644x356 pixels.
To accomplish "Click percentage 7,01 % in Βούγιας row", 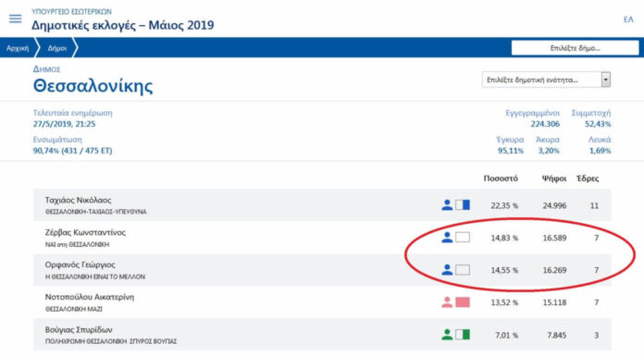I will pyautogui.click(x=506, y=336).
